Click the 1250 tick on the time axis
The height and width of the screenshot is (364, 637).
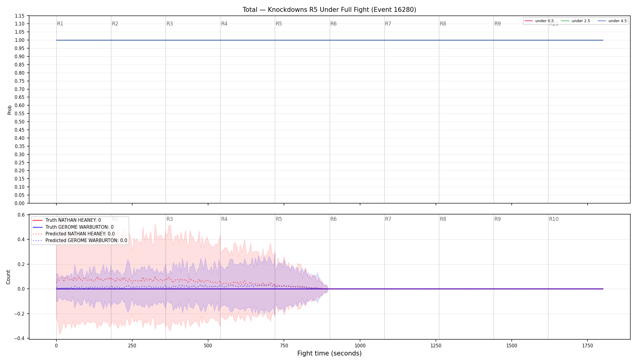pos(436,345)
